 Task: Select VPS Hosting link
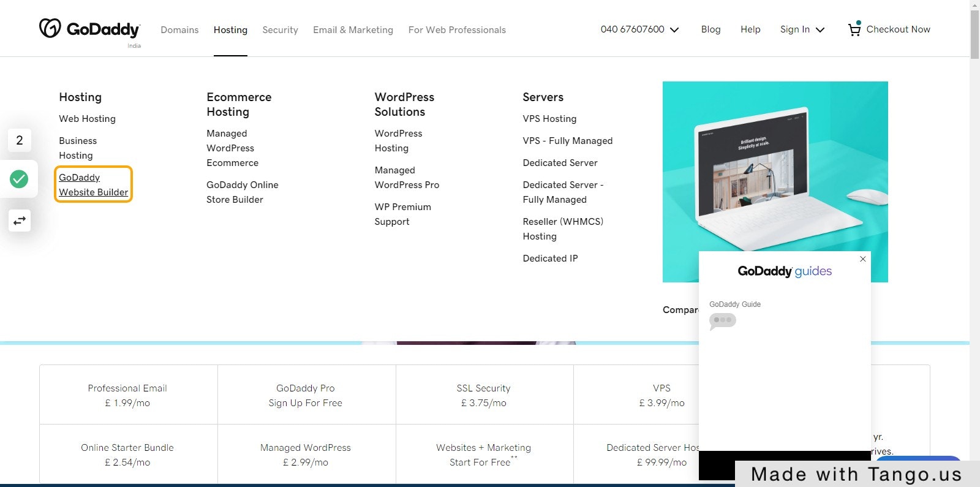click(549, 119)
